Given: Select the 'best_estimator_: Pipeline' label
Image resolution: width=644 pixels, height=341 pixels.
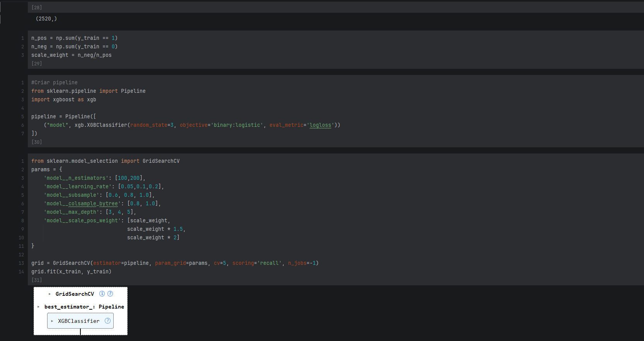Looking at the screenshot, I should coord(84,307).
